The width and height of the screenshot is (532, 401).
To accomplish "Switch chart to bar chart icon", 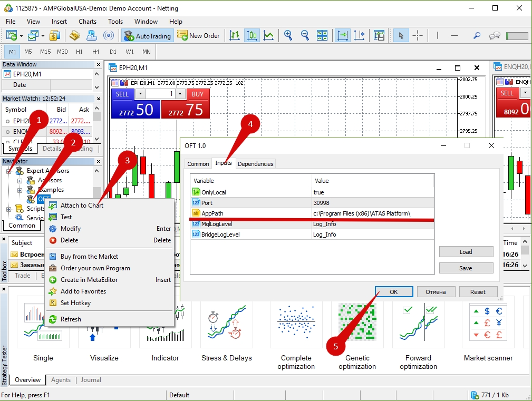I will [x=235, y=35].
